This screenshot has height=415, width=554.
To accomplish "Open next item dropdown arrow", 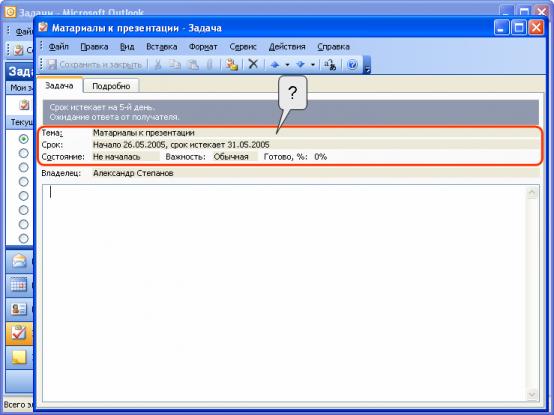I will click(x=313, y=65).
